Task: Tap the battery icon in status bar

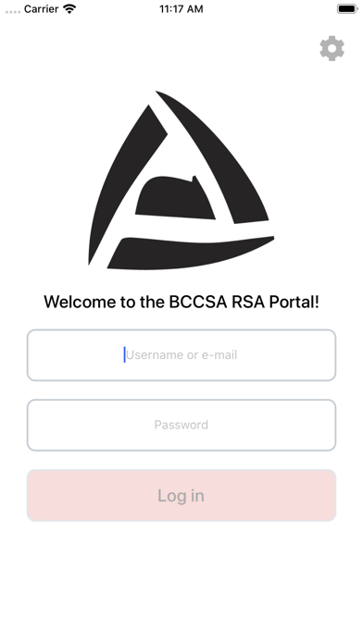Action: coord(347,8)
